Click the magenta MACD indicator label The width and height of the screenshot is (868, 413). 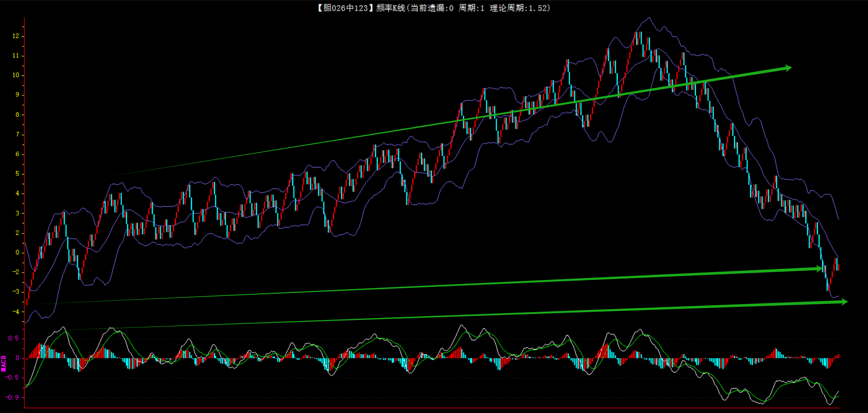pyautogui.click(x=4, y=363)
